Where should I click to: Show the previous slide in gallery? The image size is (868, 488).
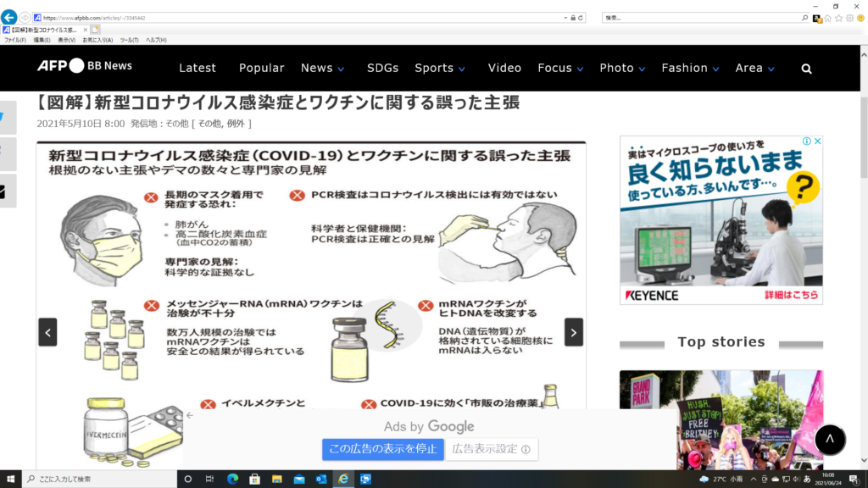point(47,332)
